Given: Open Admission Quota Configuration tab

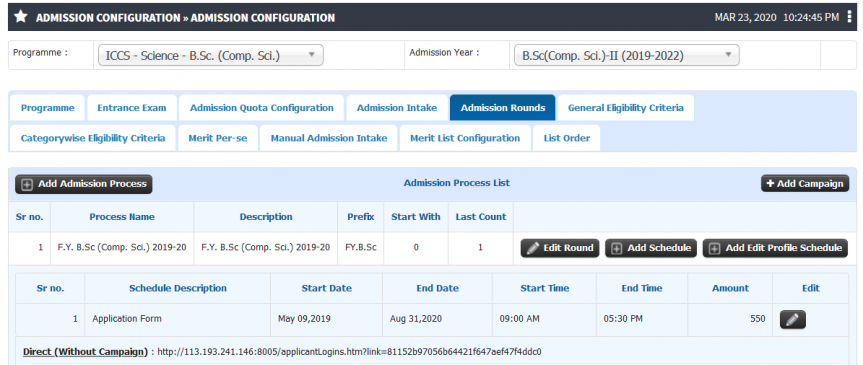Looking at the screenshot, I should tap(261, 108).
